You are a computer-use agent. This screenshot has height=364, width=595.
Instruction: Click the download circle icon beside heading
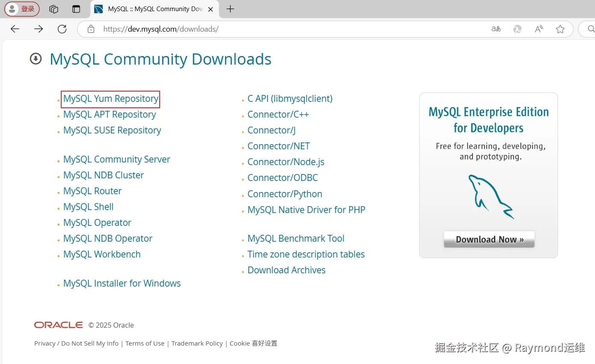coord(36,59)
